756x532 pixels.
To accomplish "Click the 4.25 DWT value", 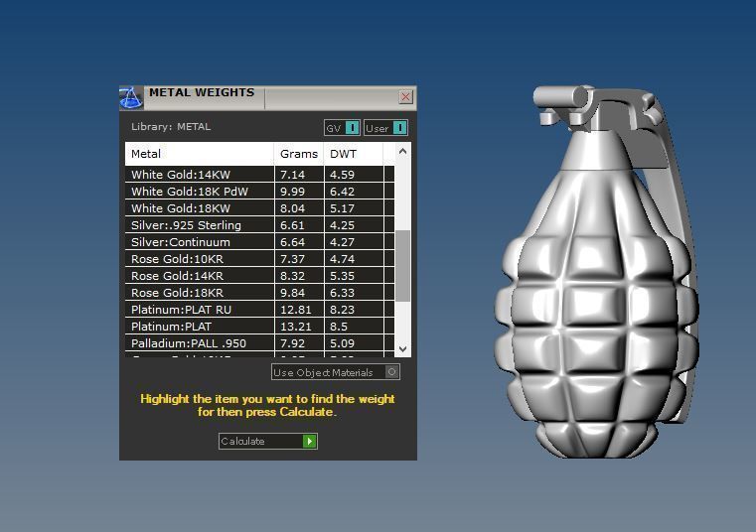I will point(343,225).
